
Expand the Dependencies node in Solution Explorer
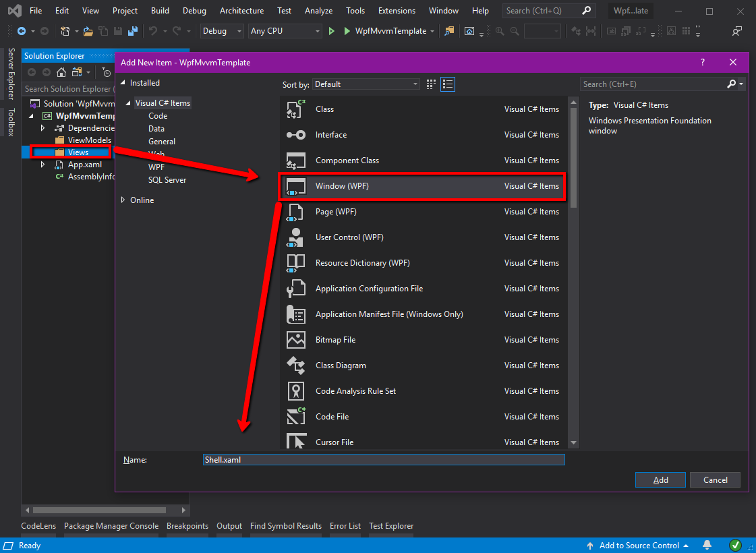43,127
